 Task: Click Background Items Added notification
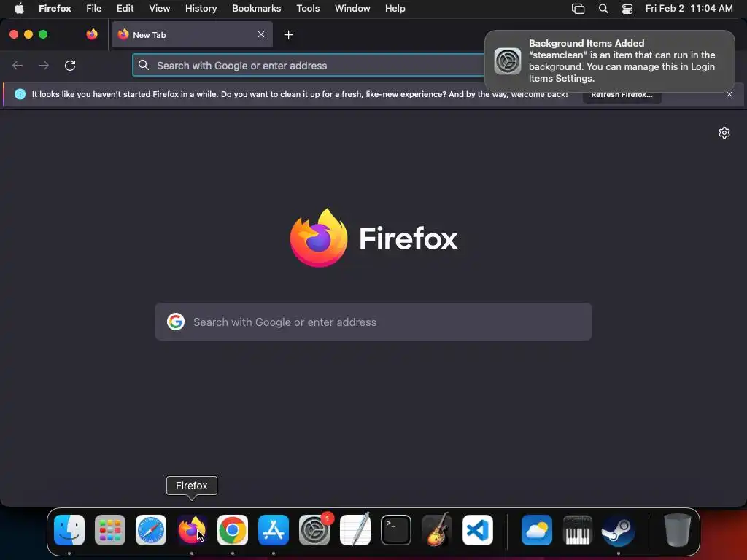pyautogui.click(x=610, y=61)
